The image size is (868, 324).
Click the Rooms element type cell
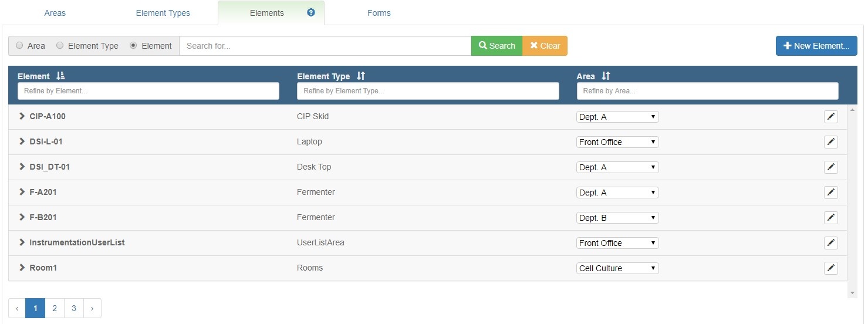pos(310,268)
